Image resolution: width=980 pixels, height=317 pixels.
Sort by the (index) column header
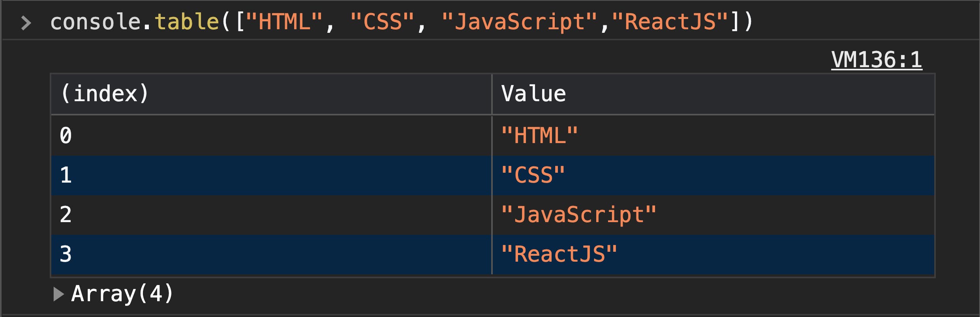(271, 94)
